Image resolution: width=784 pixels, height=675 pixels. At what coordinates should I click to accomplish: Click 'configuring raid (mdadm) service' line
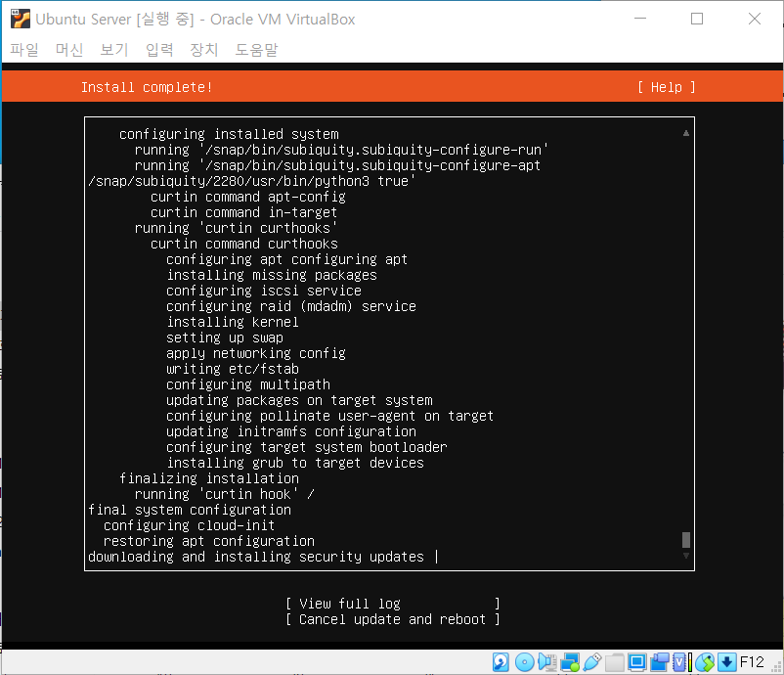[291, 306]
